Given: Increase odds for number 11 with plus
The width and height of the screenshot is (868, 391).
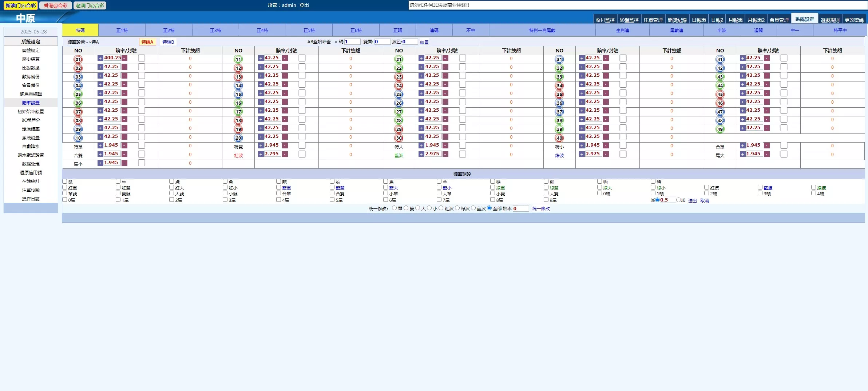Looking at the screenshot, I should click(x=261, y=58).
